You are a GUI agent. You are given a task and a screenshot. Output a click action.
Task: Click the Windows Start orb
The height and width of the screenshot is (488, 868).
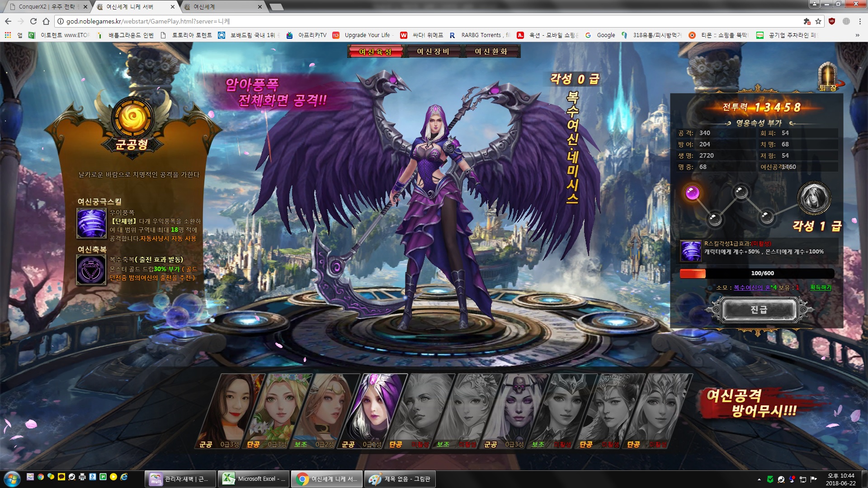tap(12, 479)
